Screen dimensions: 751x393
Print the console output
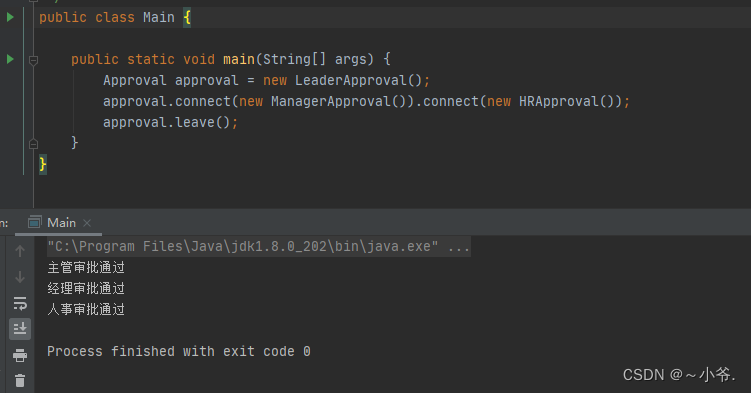[20, 355]
